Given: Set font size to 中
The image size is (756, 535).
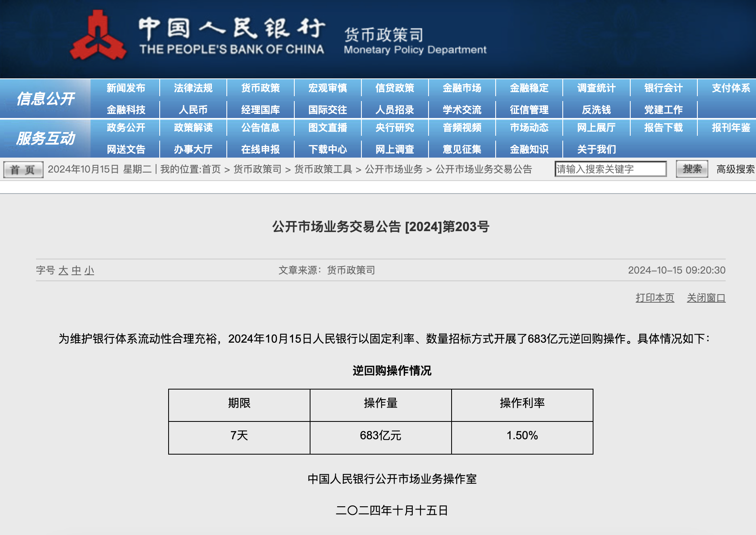Looking at the screenshot, I should 76,270.
